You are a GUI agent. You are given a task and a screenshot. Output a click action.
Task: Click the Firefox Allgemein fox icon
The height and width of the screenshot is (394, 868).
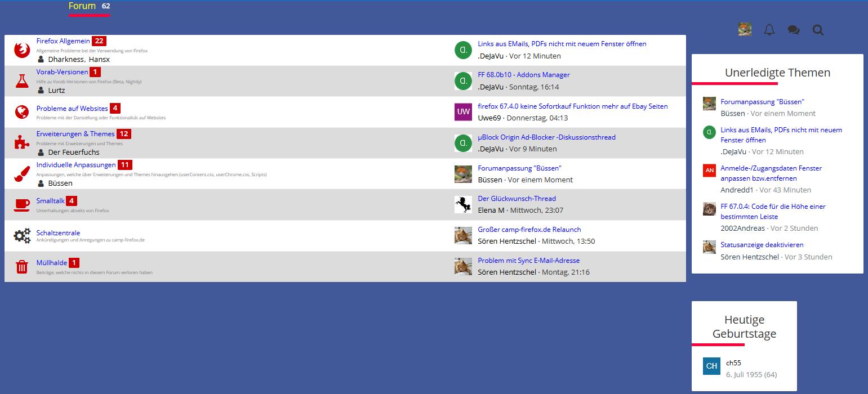coord(22,50)
